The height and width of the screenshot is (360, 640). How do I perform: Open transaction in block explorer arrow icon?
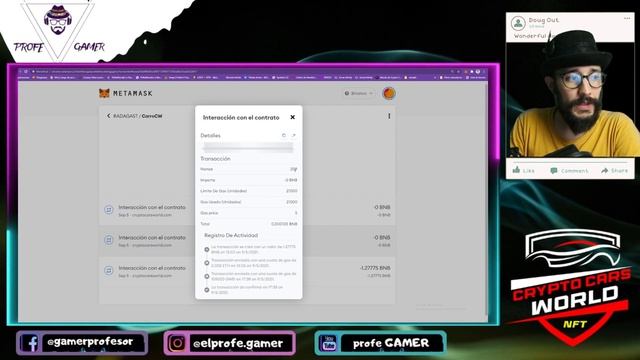tap(293, 135)
